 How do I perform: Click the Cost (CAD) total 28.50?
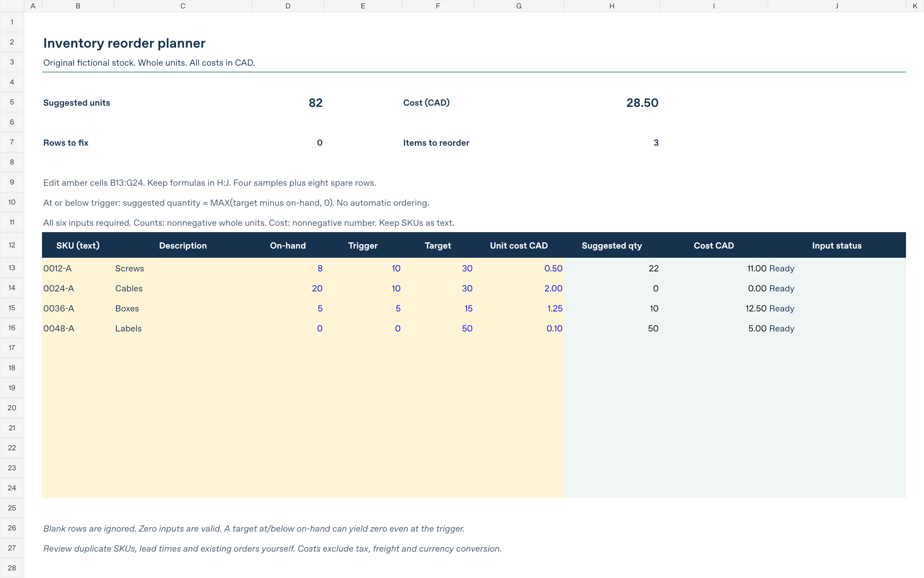tap(642, 103)
